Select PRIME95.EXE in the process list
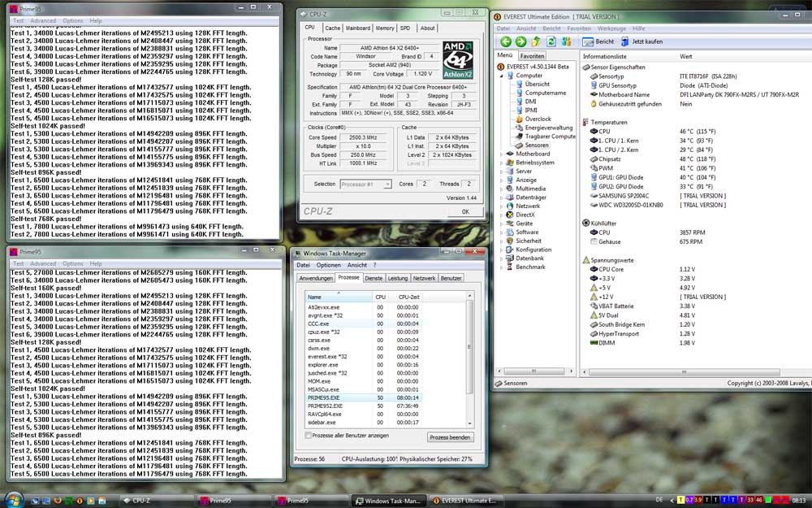The image size is (812, 508). click(364, 397)
